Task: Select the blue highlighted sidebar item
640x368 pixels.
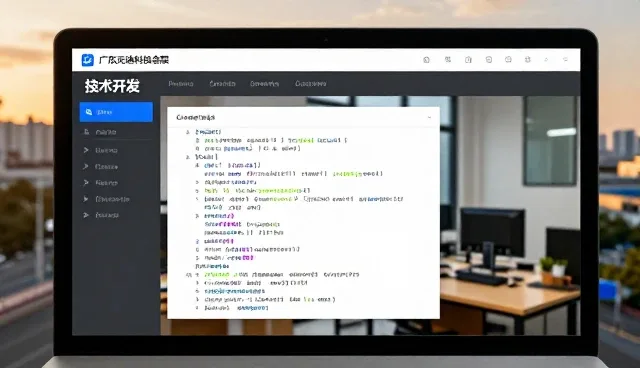Action: point(116,112)
